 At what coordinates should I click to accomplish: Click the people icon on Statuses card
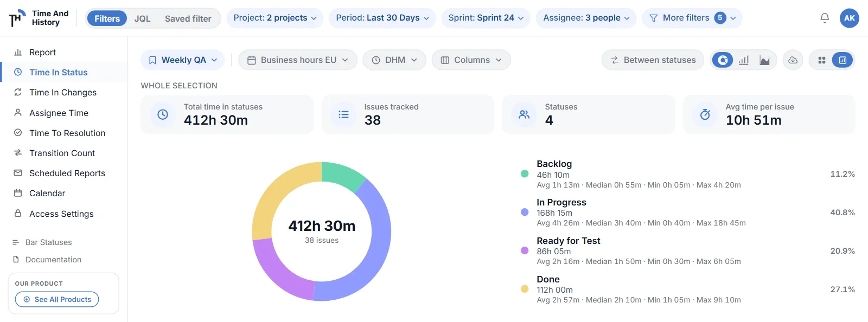pos(524,114)
